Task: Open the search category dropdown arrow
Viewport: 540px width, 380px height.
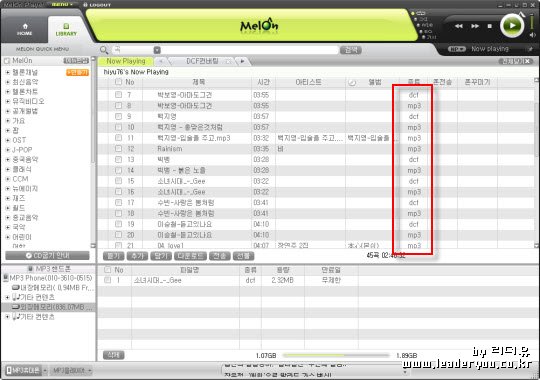Action: (x=157, y=50)
